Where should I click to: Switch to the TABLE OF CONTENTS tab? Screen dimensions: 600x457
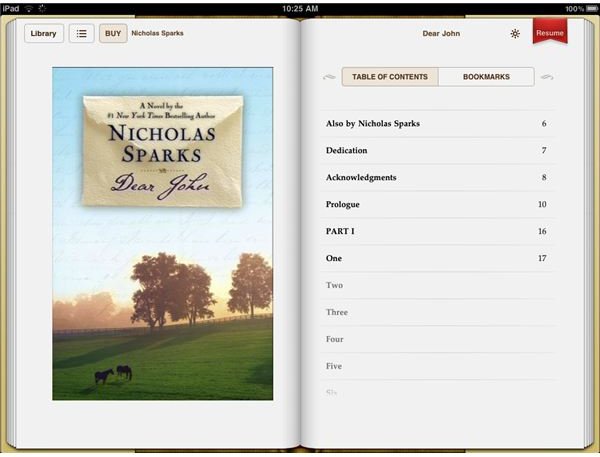coord(390,77)
